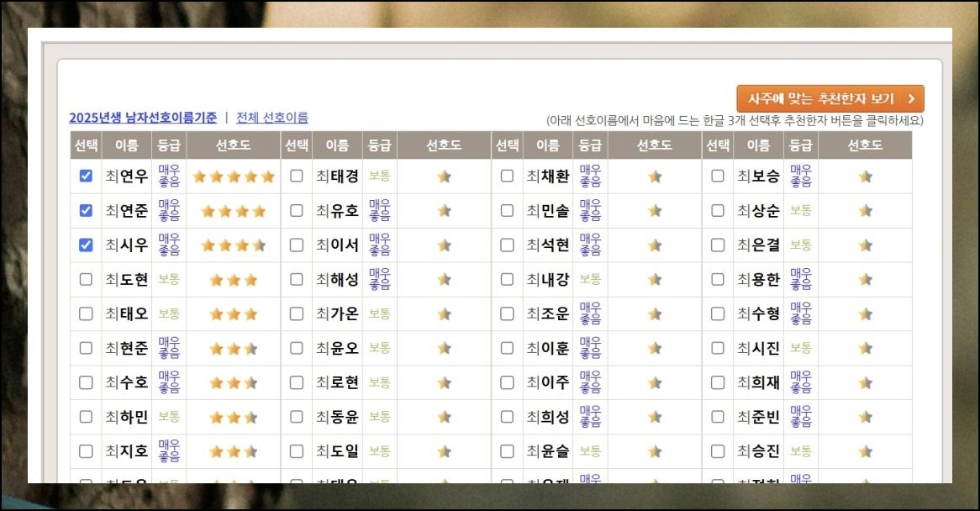Click the name 최이훈
This screenshot has height=511, width=980.
(548, 348)
